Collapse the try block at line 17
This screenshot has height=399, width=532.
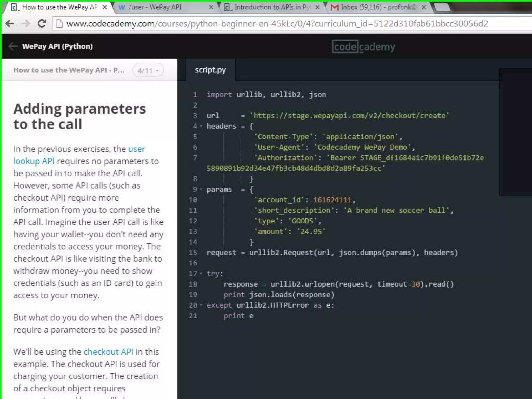[201, 274]
